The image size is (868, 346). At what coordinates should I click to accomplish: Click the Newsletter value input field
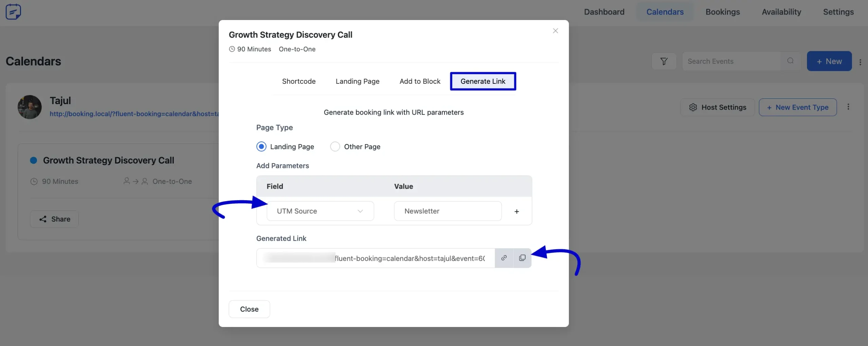pyautogui.click(x=447, y=211)
